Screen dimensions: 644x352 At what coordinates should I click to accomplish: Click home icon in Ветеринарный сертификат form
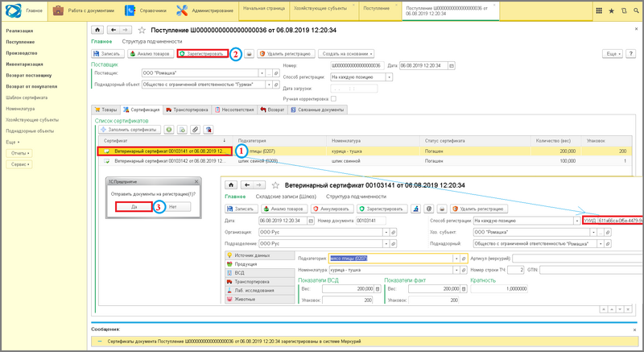231,184
